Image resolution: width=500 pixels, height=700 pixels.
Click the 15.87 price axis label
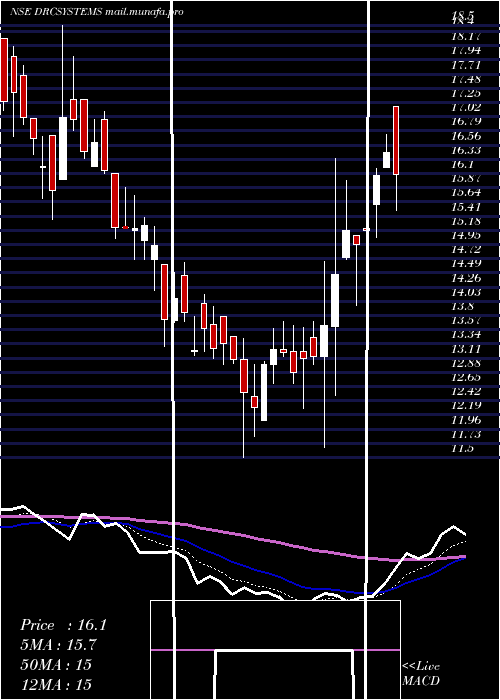tap(466, 178)
